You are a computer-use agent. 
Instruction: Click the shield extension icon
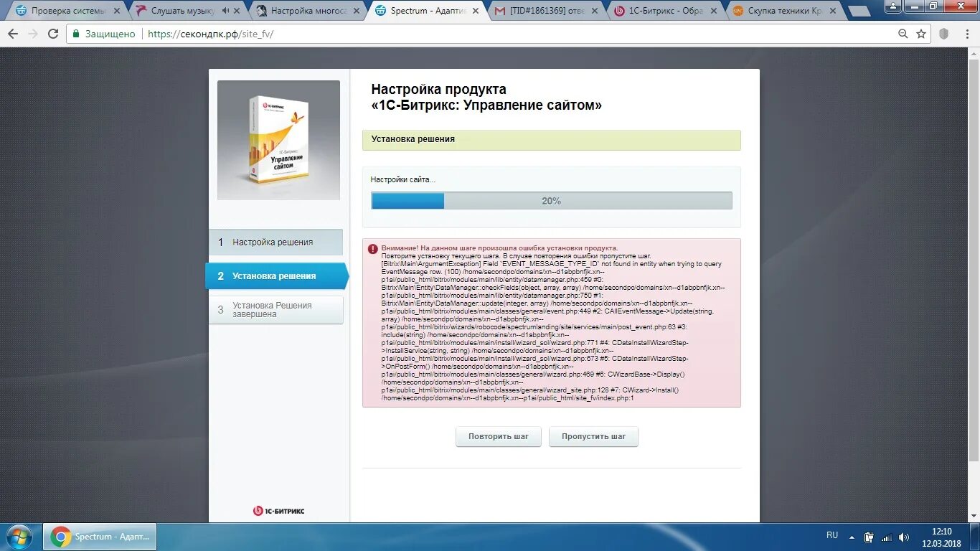pyautogui.click(x=944, y=34)
